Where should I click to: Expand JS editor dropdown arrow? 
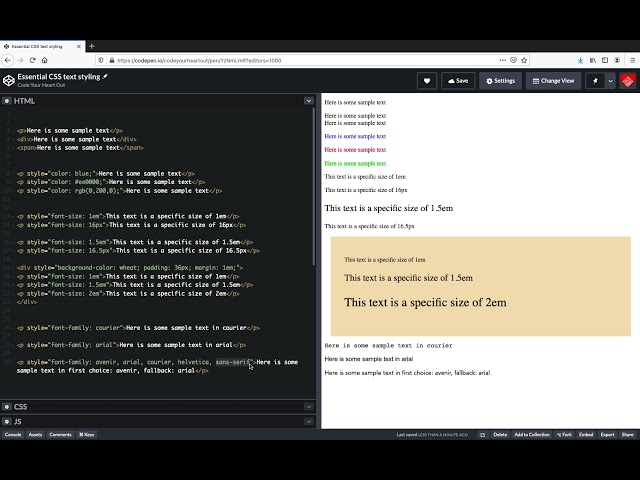tap(309, 421)
